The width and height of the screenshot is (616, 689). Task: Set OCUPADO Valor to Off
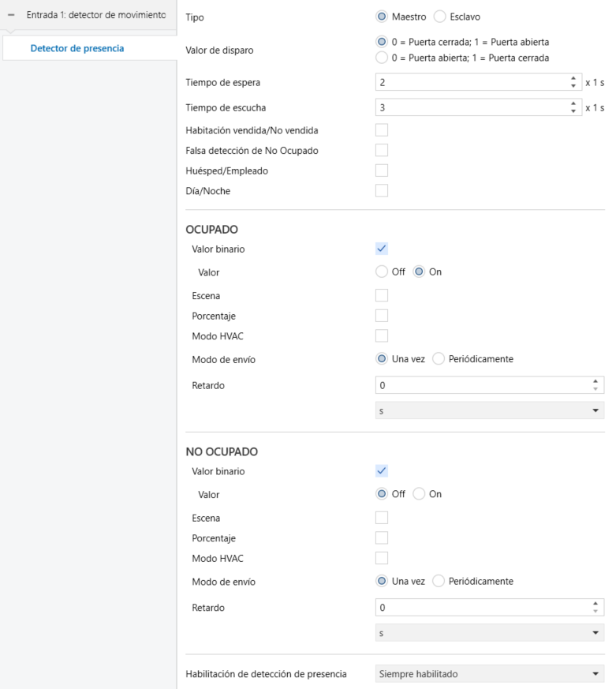[382, 271]
